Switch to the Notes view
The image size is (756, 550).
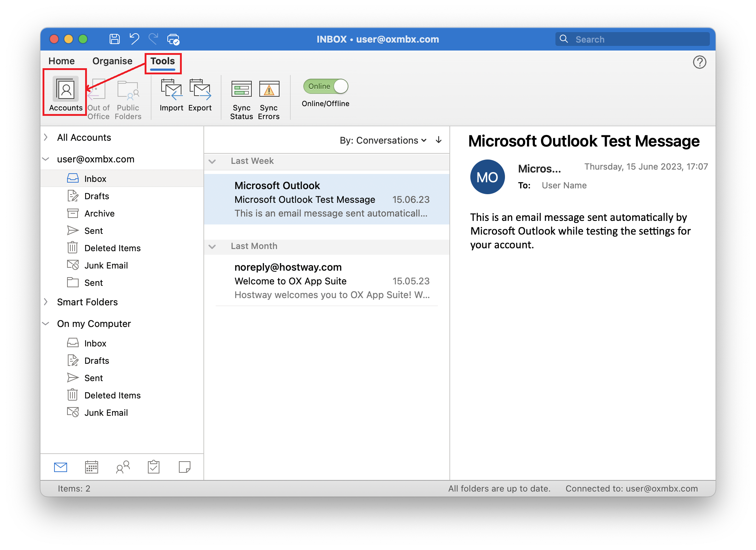coord(184,467)
